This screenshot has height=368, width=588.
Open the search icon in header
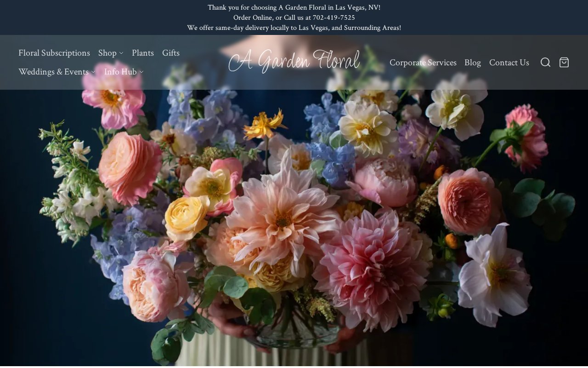pos(545,62)
